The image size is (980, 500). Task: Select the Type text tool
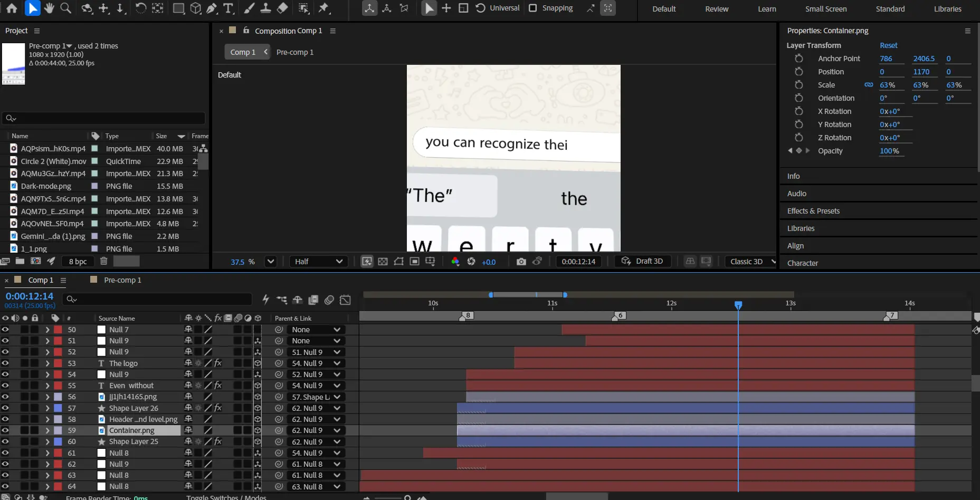pyautogui.click(x=228, y=8)
